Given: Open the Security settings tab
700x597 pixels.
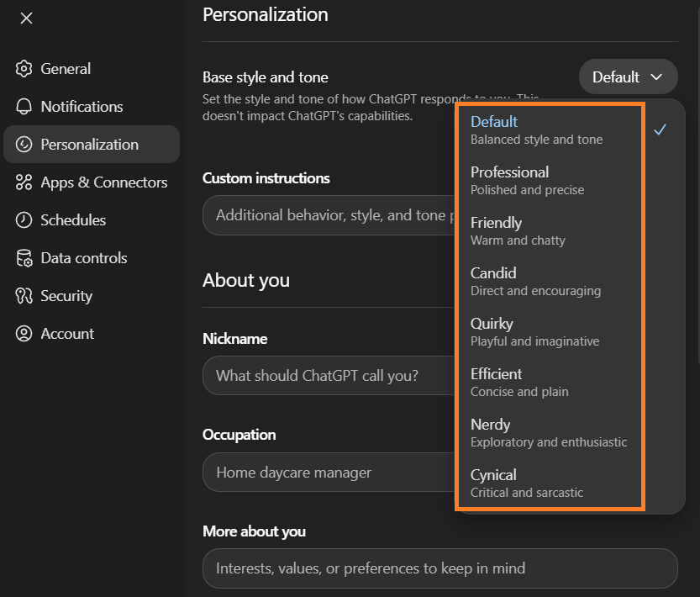Looking at the screenshot, I should coord(92,296).
